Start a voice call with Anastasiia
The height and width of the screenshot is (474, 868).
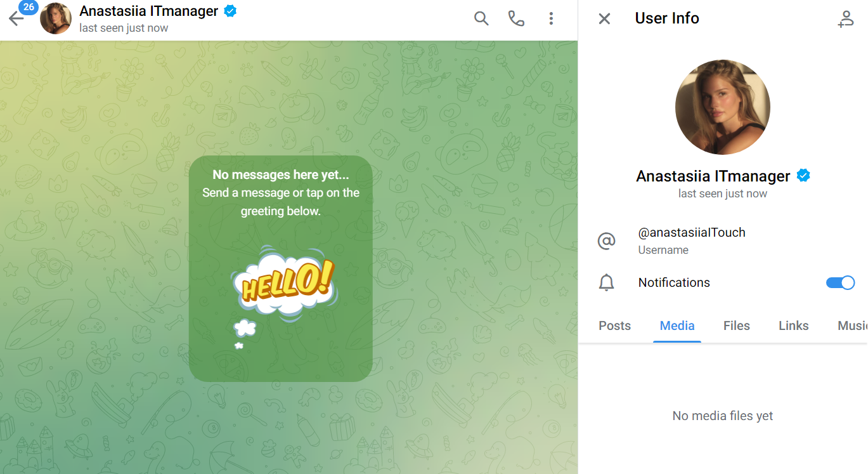tap(516, 19)
